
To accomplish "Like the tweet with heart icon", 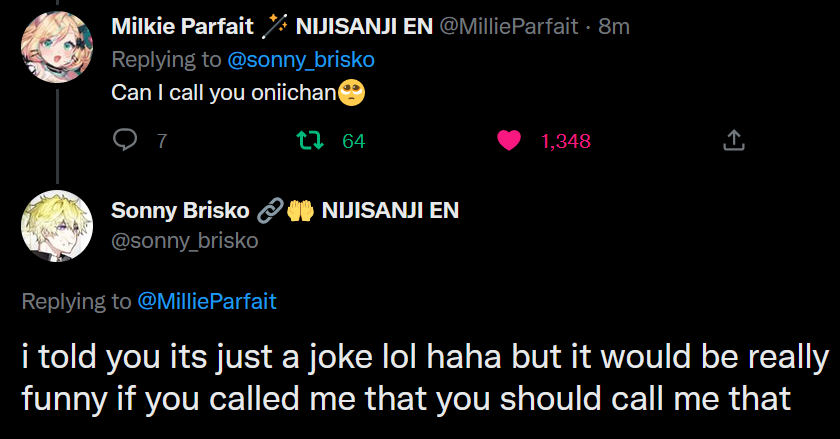I will point(510,141).
